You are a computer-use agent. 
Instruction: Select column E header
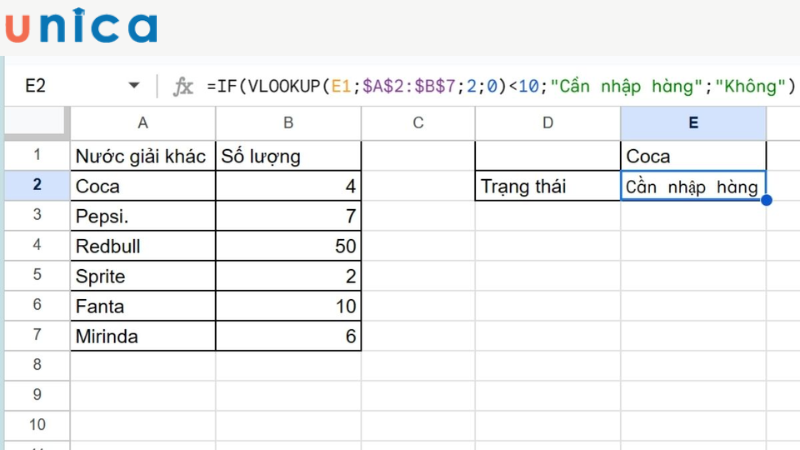(x=693, y=123)
